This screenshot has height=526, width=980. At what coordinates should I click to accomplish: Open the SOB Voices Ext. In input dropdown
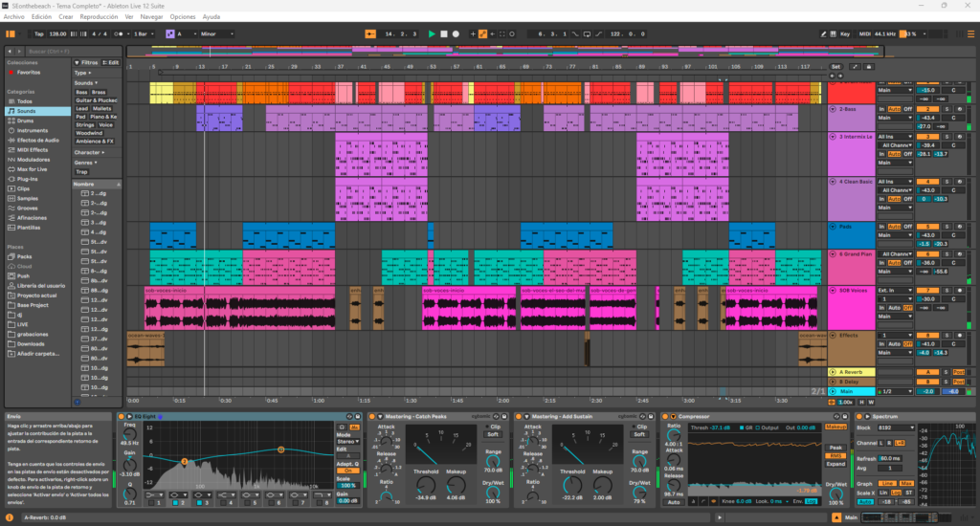(895, 291)
